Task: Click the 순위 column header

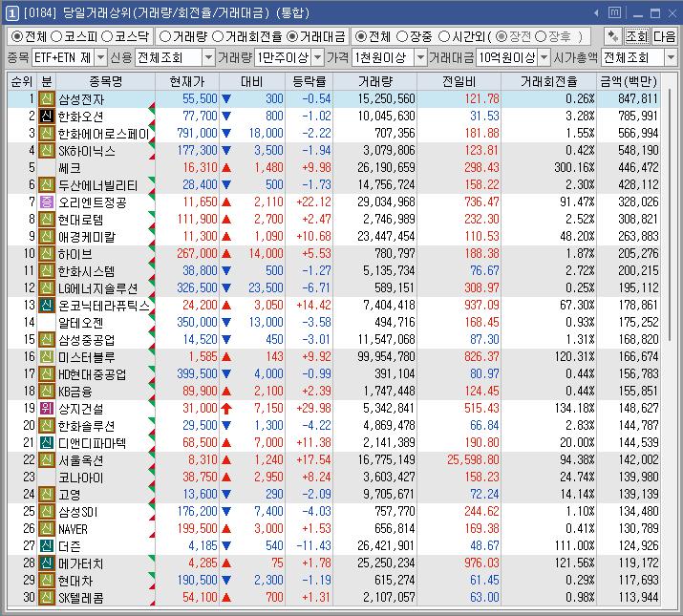Action: pos(22,81)
